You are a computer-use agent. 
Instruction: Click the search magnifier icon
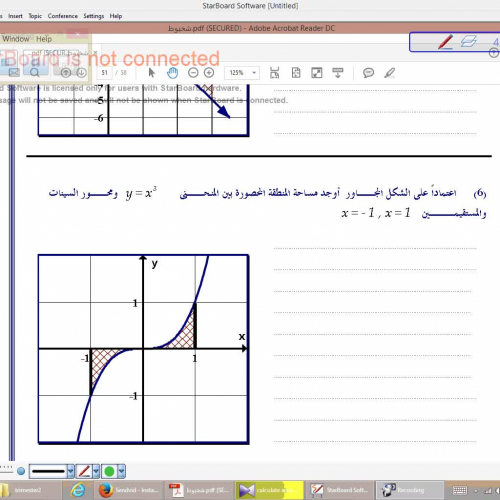coord(35,72)
